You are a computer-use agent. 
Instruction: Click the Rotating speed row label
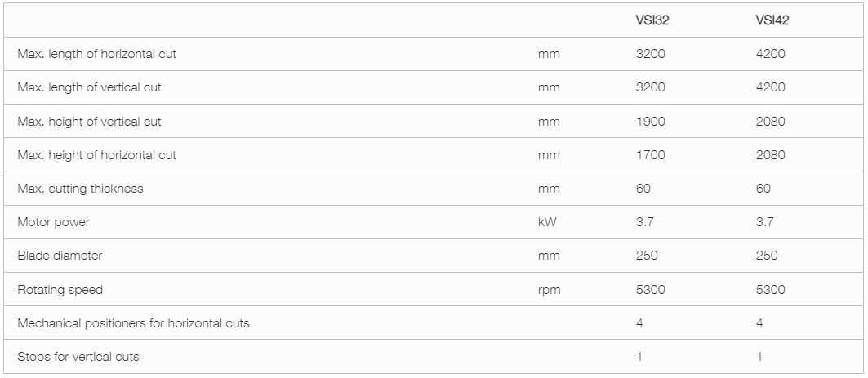[x=60, y=290]
